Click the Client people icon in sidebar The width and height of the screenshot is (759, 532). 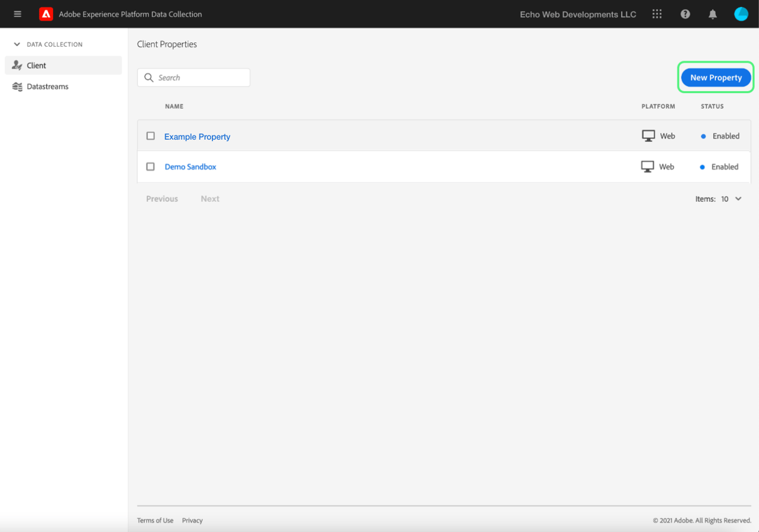tap(18, 65)
